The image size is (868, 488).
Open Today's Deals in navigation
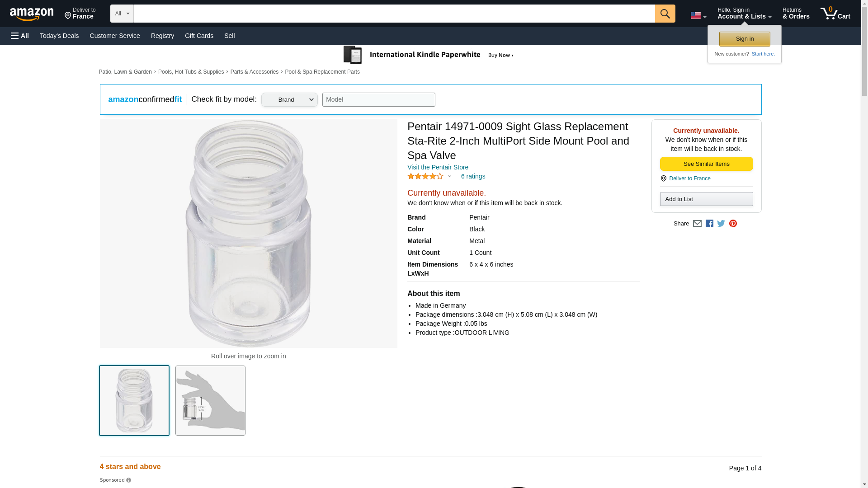click(x=59, y=36)
